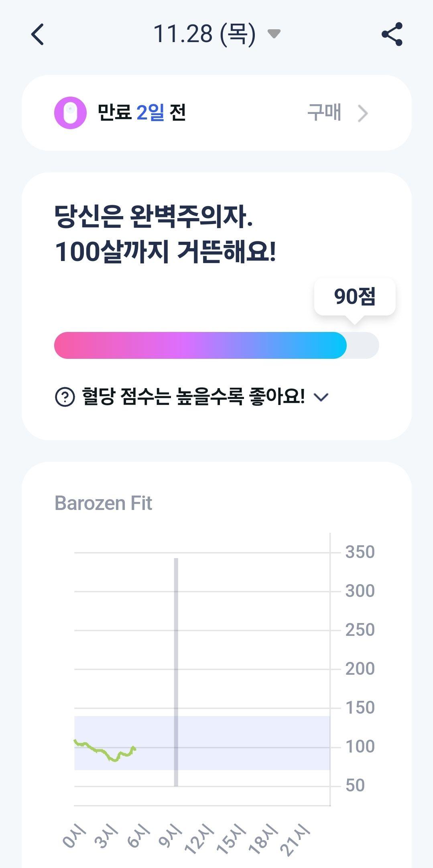Tap the Barozen Fit chart title
This screenshot has width=433, height=868.
103,503
